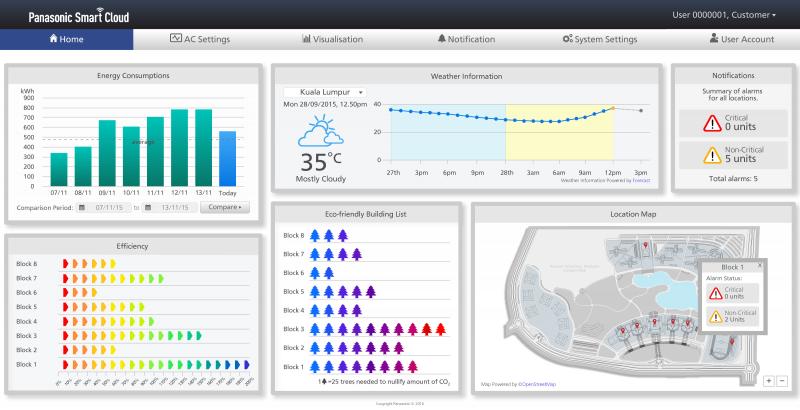
Task: Click the Home icon in navigation bar
Action: pos(53,39)
